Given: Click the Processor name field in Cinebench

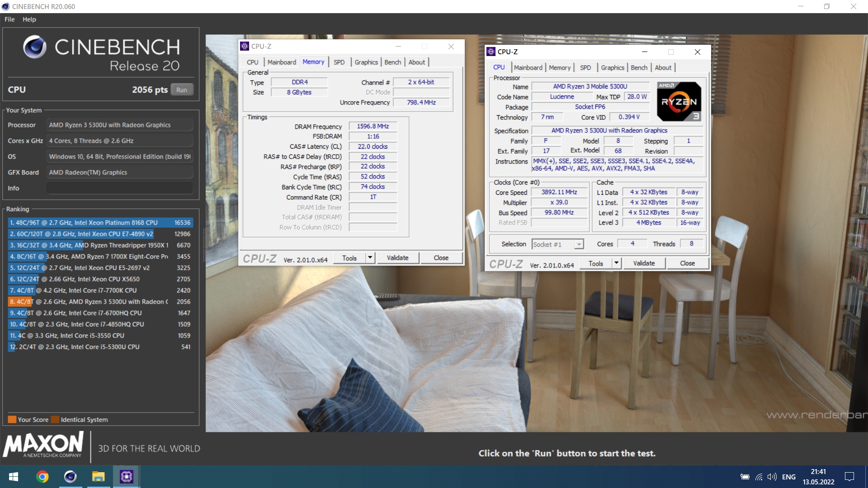Looking at the screenshot, I should click(120, 125).
